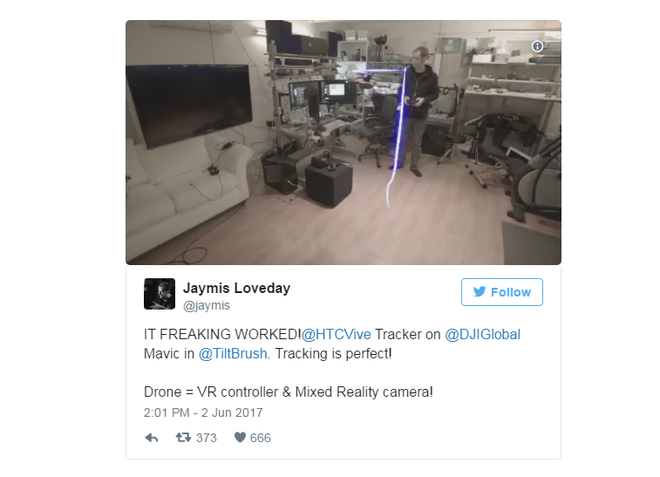The width and height of the screenshot is (660, 477).
Task: Click the man holding drone controller in video
Action: [419, 112]
